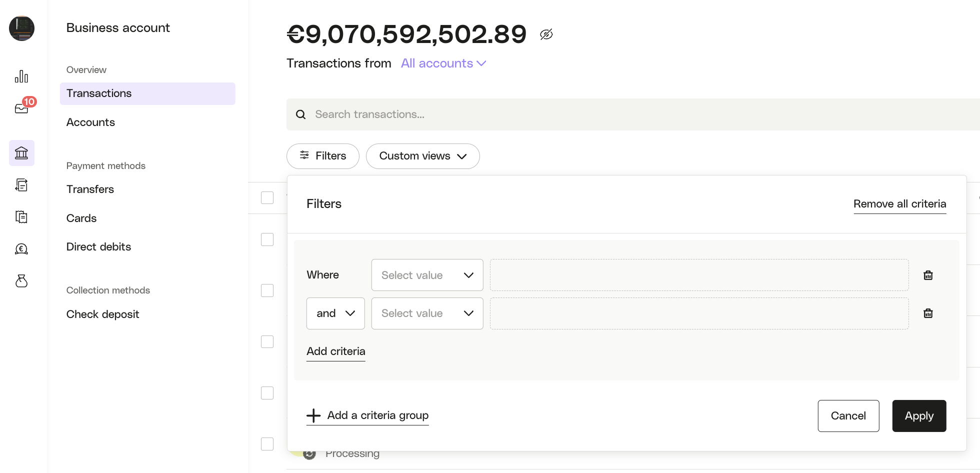Check the topmost transaction row checkbox
Viewport: 980px width, 473px height.
click(267, 239)
